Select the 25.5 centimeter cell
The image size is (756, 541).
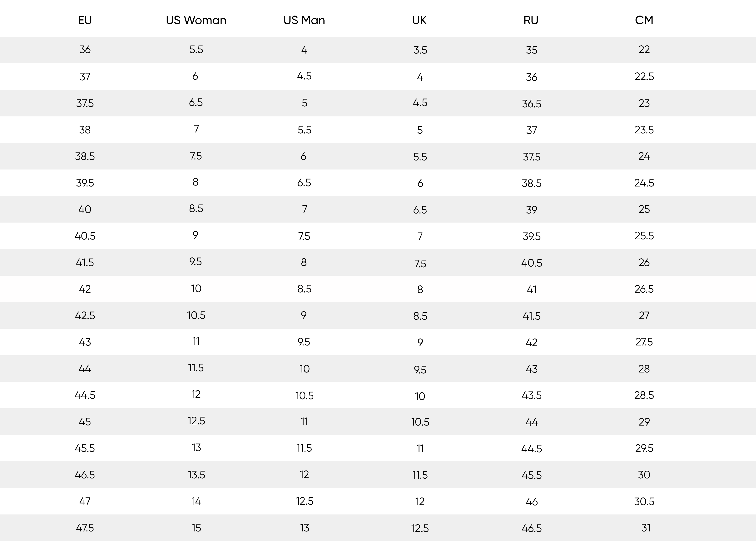tap(644, 236)
